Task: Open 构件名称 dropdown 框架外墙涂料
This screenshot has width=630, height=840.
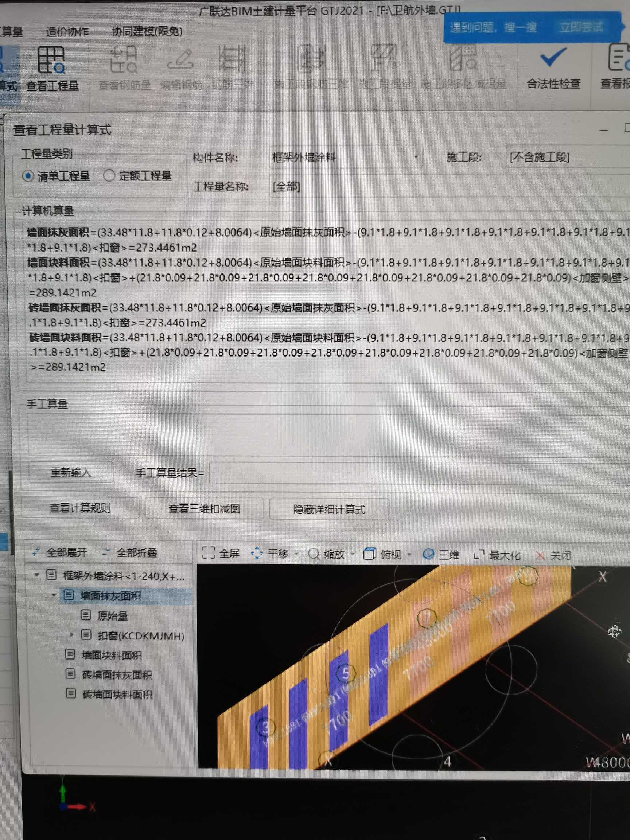Action: tap(346, 157)
